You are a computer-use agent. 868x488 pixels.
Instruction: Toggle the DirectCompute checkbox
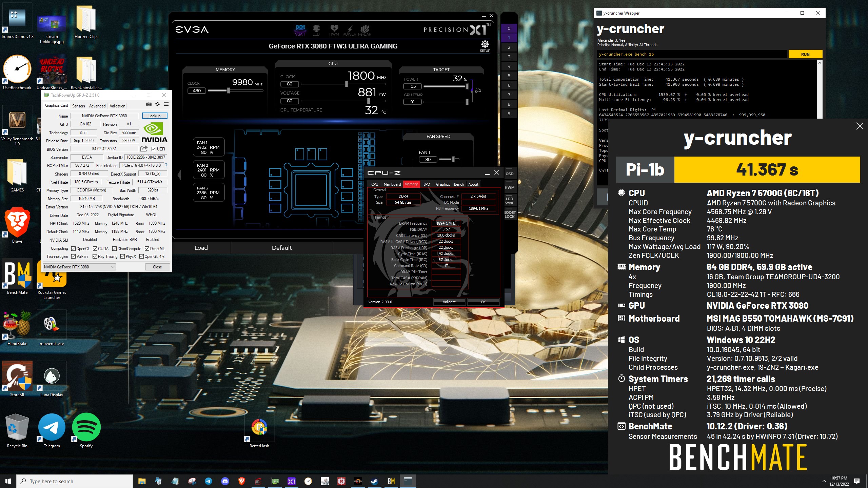click(115, 249)
